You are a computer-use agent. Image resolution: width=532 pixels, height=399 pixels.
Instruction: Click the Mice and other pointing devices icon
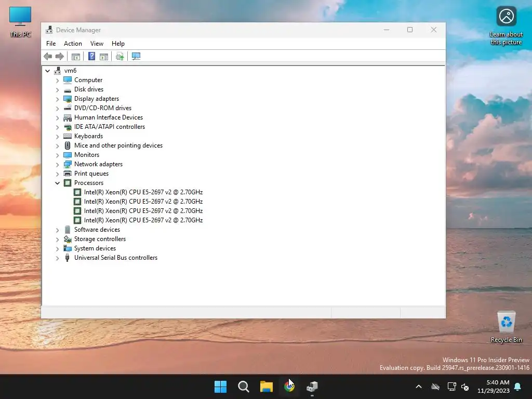68,145
